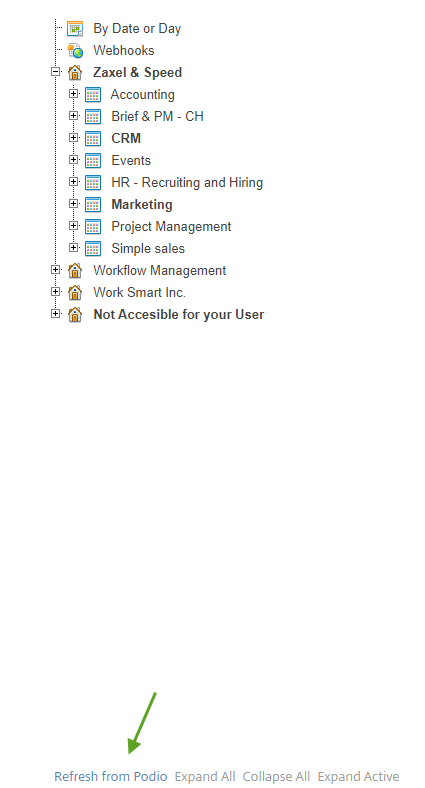Click the Simple sales app grid icon
This screenshot has height=788, width=425.
click(x=93, y=249)
